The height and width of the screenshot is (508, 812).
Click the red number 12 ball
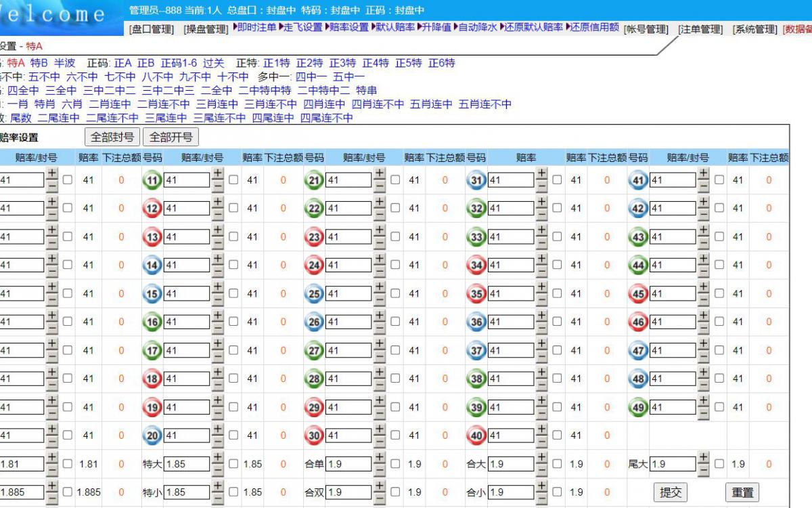[x=153, y=209]
